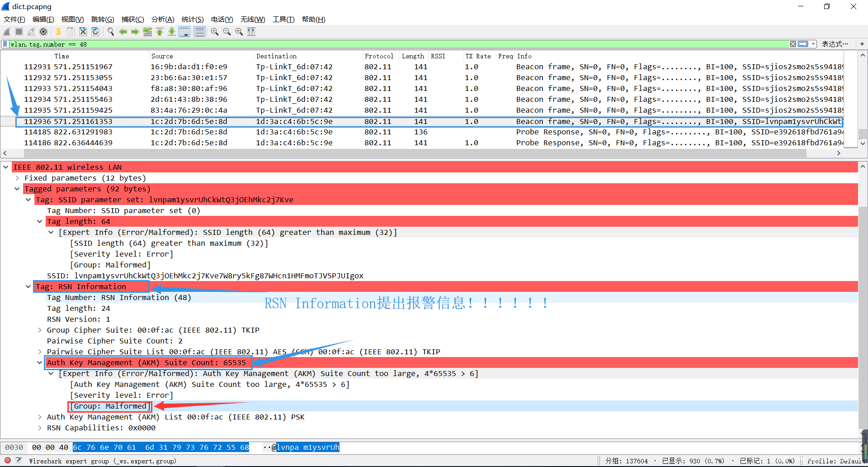Screen dimensions: 868x467
Task: Open the 分析(A) menu
Action: point(162,19)
